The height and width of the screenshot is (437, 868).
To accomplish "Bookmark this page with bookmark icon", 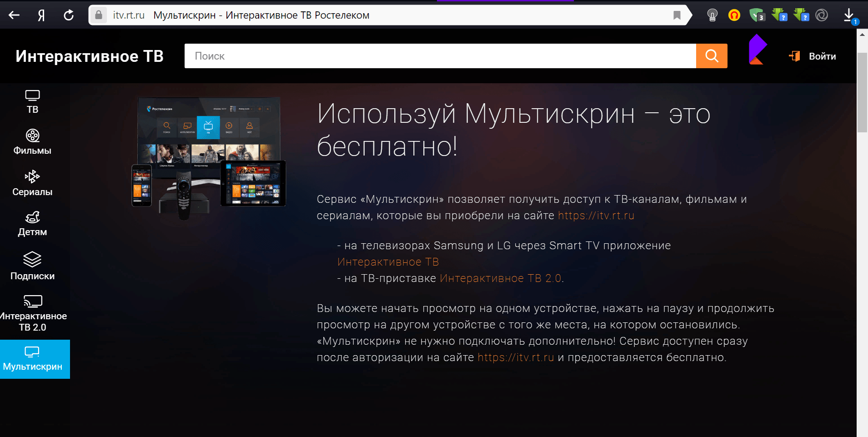I will coord(677,15).
